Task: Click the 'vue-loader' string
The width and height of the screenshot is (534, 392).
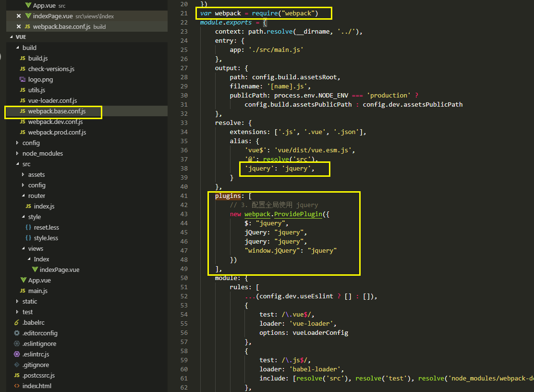Action: [x=311, y=324]
